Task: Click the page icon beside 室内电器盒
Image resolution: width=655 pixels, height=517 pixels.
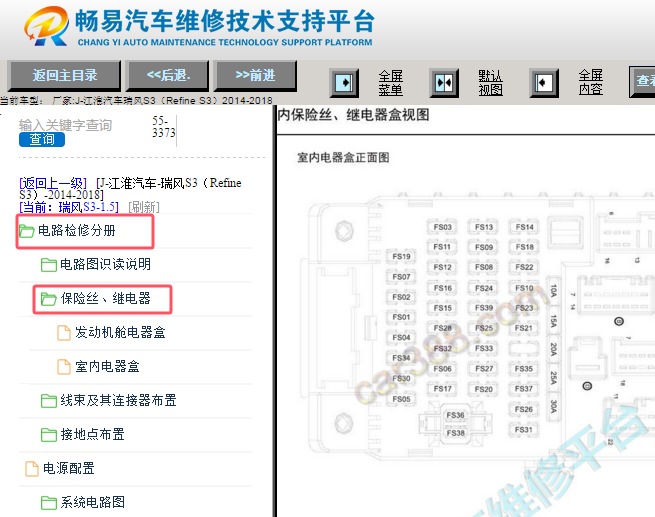Action: (63, 367)
